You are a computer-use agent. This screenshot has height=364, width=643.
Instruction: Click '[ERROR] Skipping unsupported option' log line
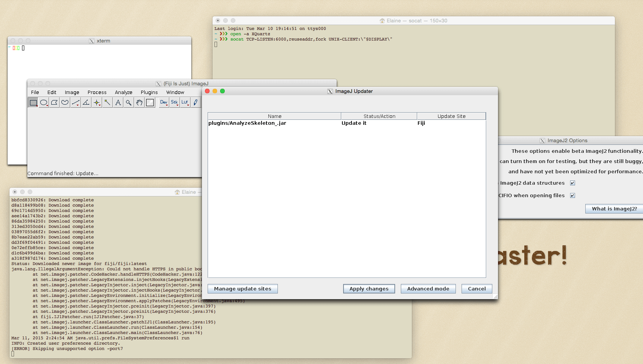tap(67, 348)
